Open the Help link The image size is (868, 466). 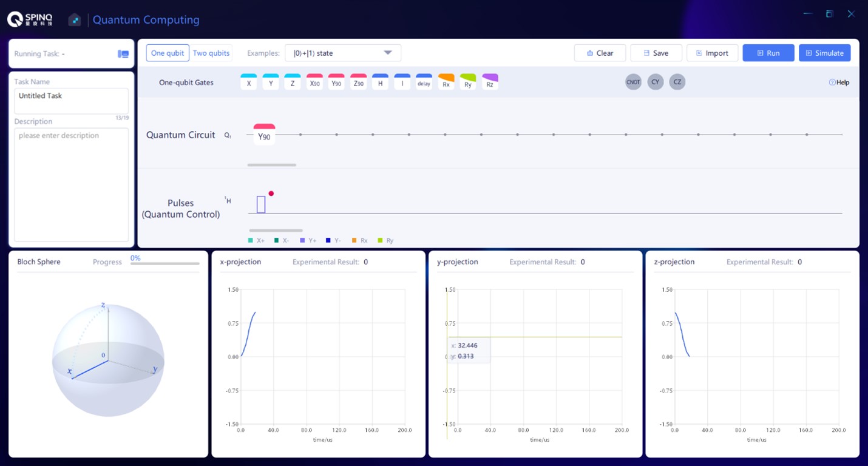pyautogui.click(x=839, y=83)
